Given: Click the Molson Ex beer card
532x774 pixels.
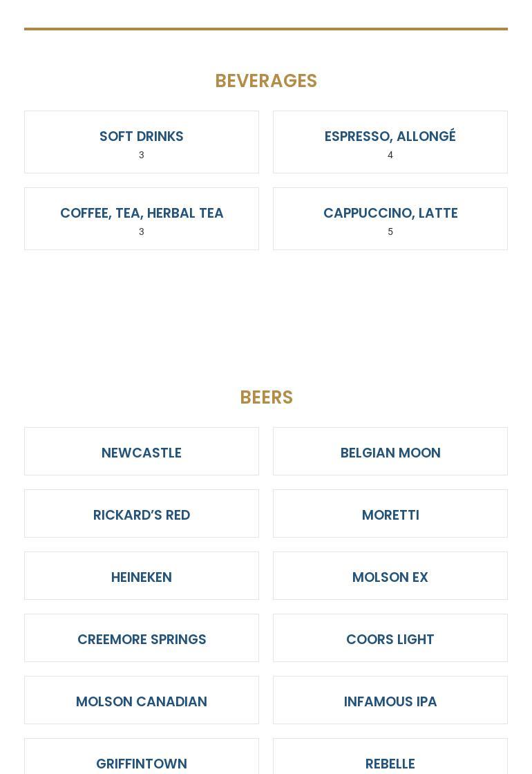Looking at the screenshot, I should pyautogui.click(x=390, y=576).
